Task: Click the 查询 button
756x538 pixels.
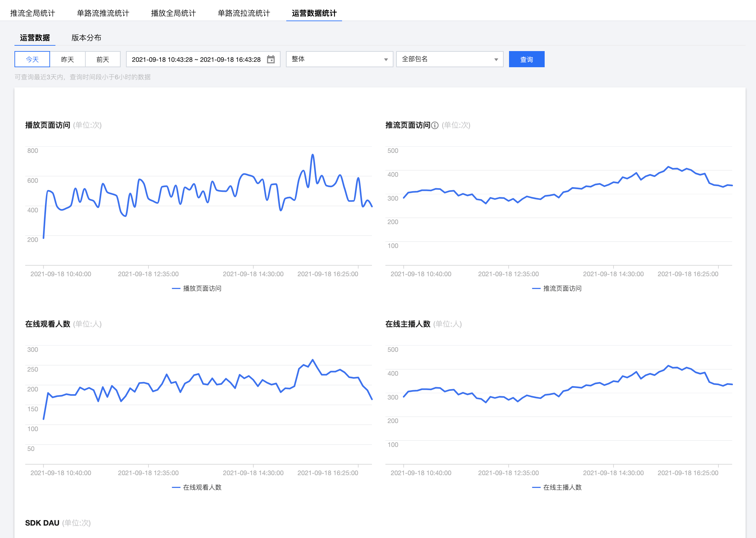Action: (527, 59)
